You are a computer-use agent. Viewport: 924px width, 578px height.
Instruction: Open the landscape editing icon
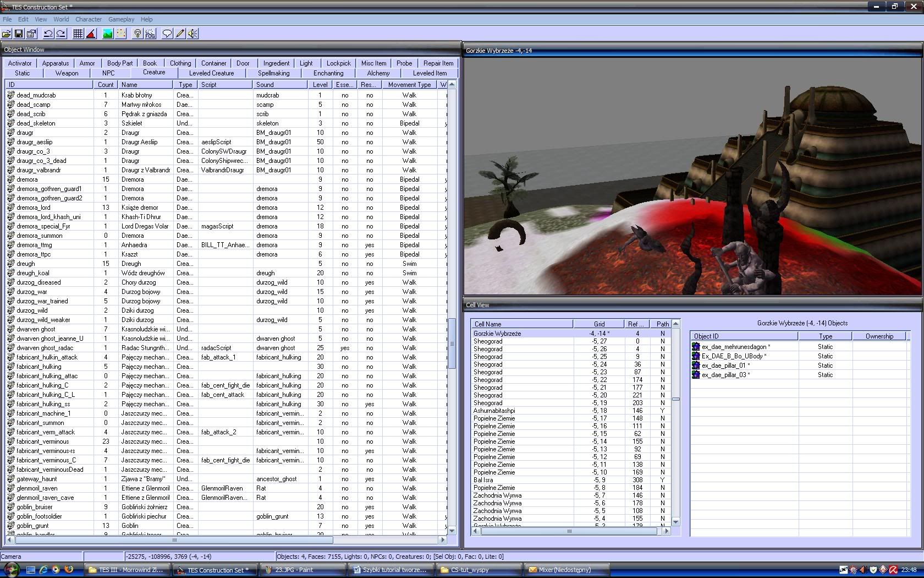[x=108, y=34]
